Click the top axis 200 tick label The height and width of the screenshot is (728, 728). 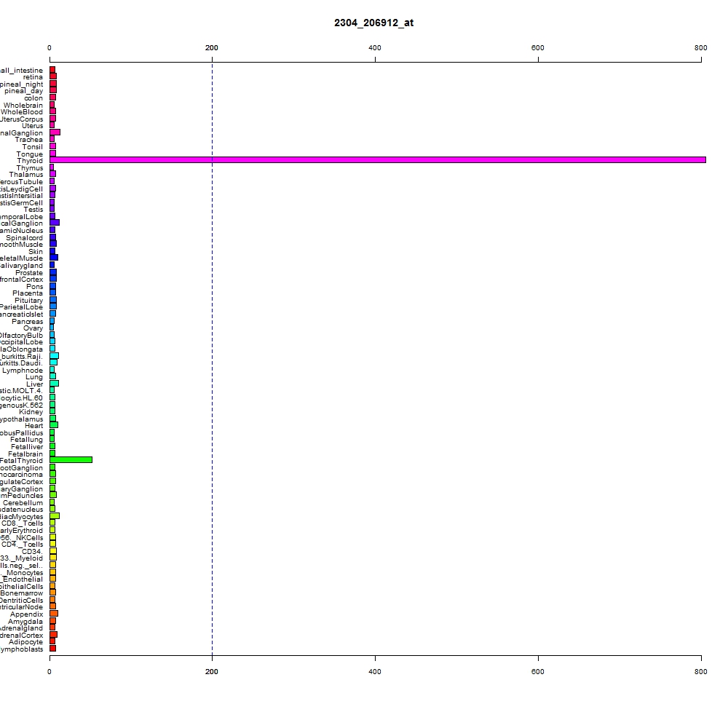point(212,48)
